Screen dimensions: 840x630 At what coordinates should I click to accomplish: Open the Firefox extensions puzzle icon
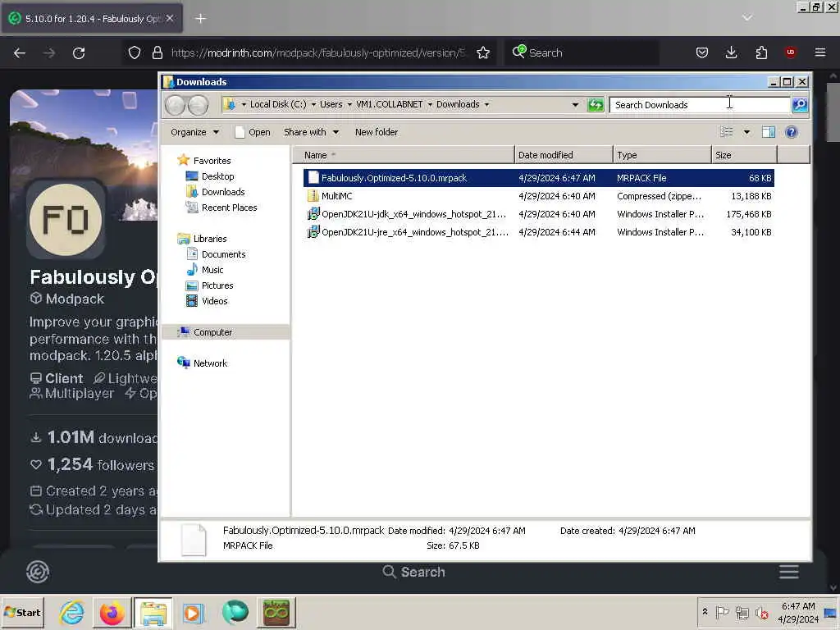761,52
